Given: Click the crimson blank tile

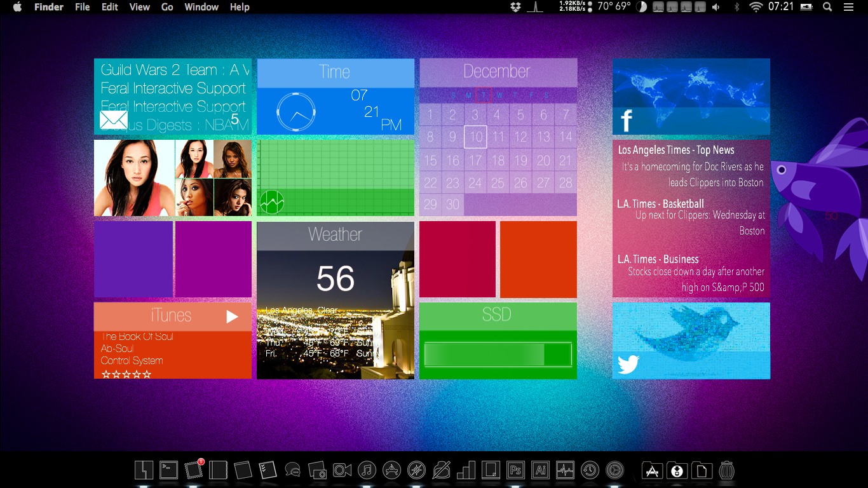Looking at the screenshot, I should (458, 259).
